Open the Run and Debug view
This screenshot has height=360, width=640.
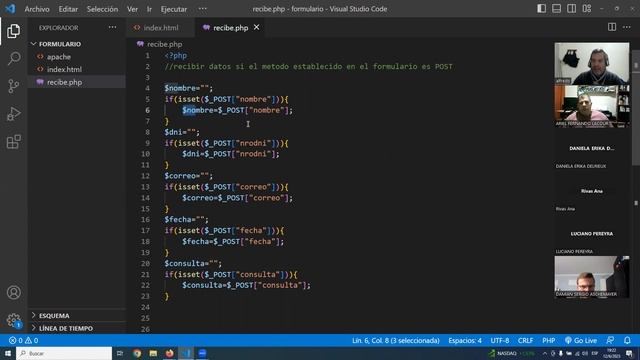coord(13,114)
